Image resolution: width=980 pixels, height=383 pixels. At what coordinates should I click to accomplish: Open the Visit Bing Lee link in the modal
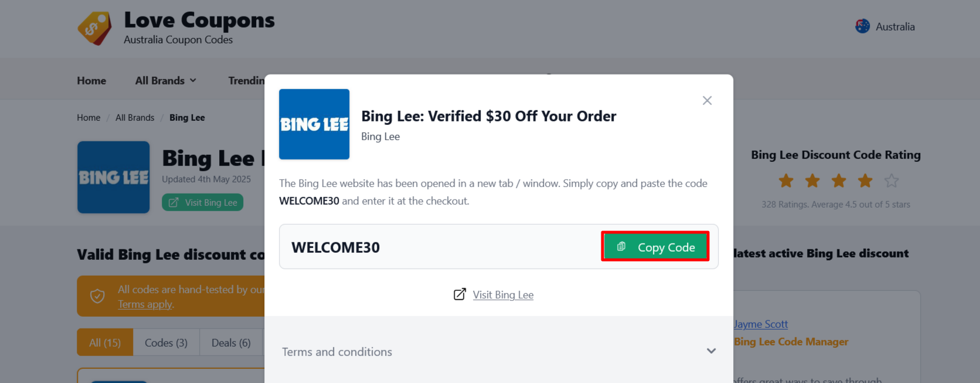[x=503, y=294]
